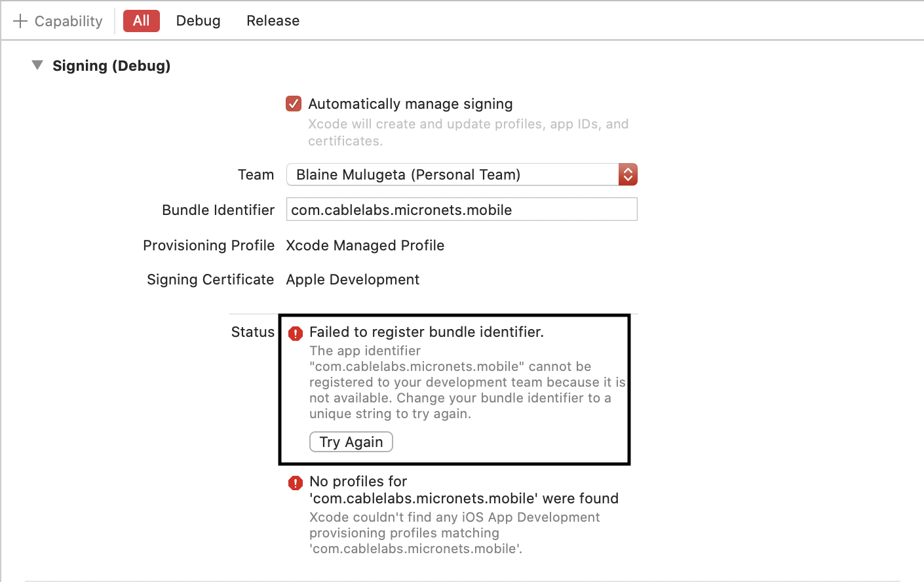Viewport: 924px width, 582px height.
Task: Select the Xcode Managed Profile text
Action: 365,245
